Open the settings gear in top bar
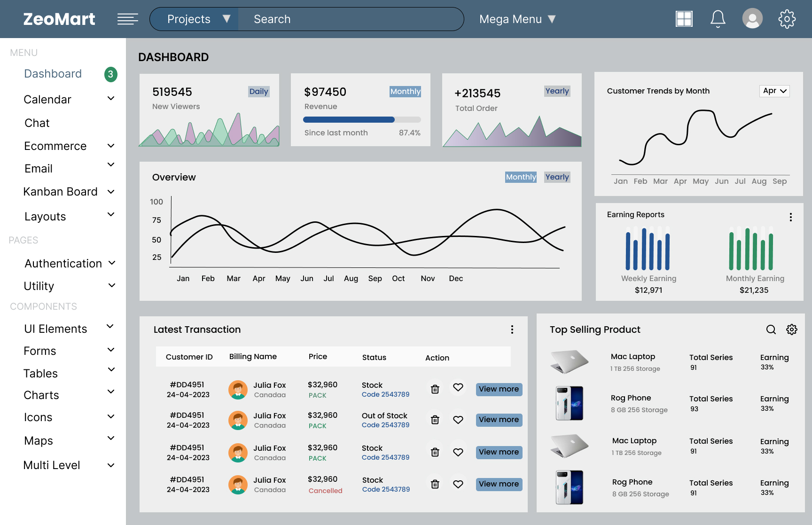 pyautogui.click(x=787, y=19)
